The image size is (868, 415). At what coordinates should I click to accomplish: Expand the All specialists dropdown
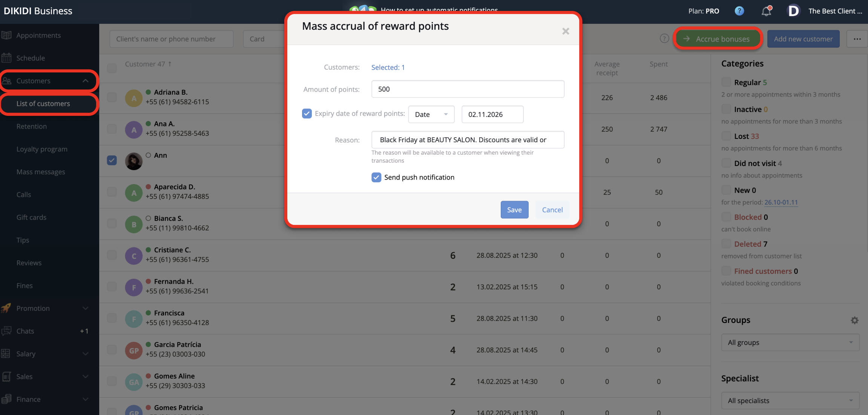[790, 401]
